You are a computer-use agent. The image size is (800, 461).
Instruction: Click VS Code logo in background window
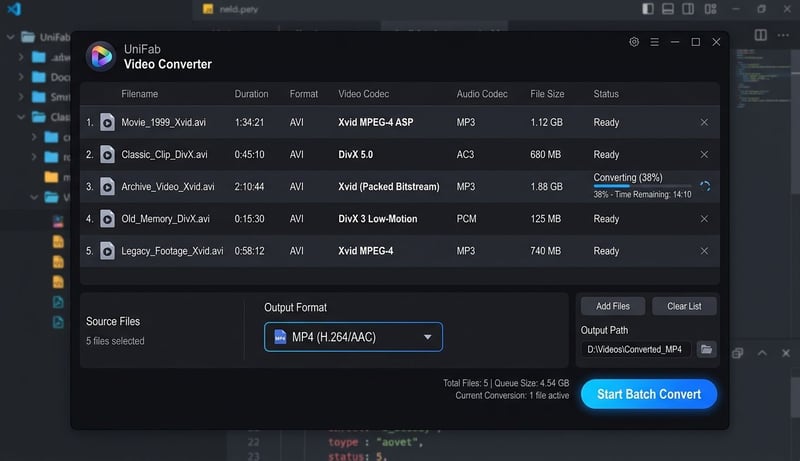tap(14, 9)
